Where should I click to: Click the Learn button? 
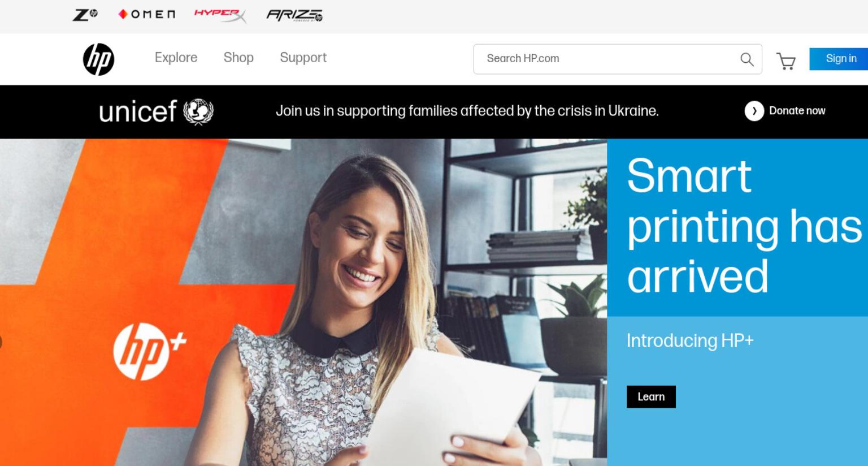[x=651, y=396]
